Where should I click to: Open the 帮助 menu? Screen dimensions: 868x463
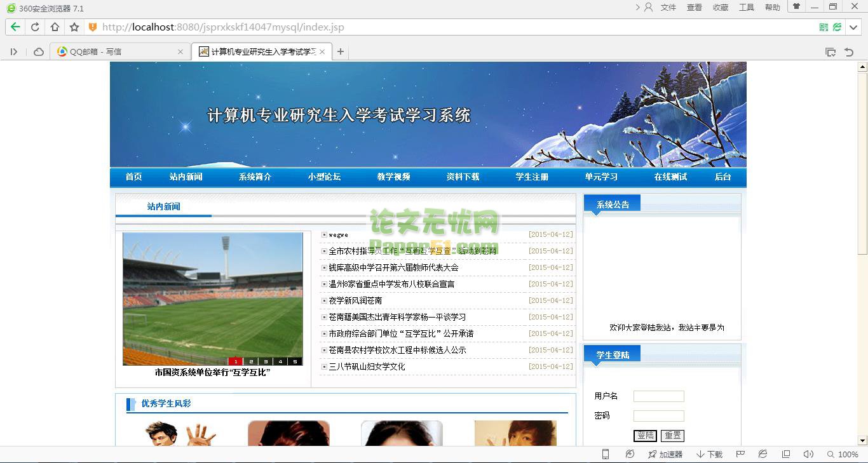773,8
